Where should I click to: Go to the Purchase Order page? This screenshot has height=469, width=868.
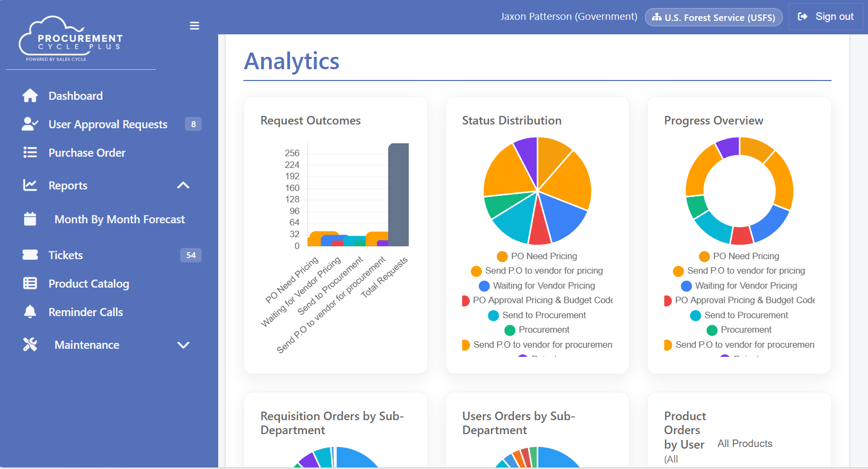[87, 152]
